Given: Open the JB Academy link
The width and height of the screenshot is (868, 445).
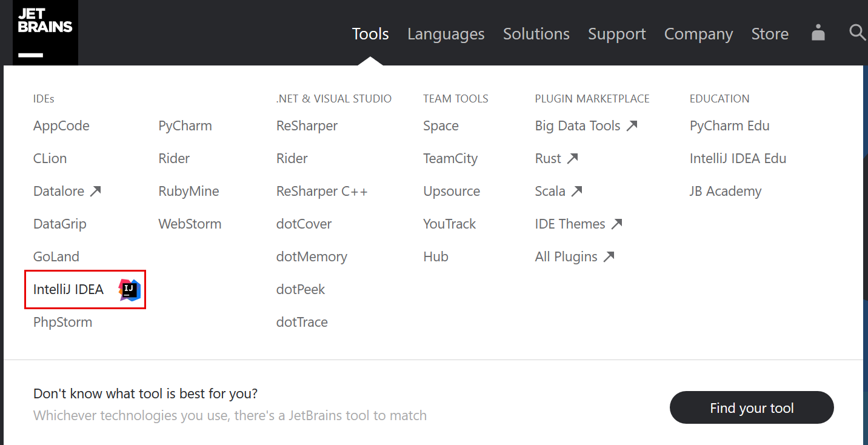Looking at the screenshot, I should (x=726, y=192).
